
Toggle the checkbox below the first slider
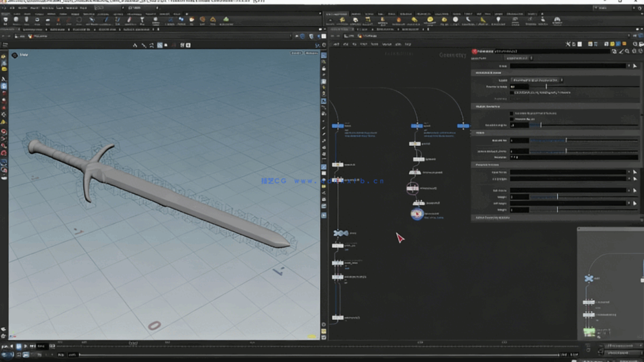click(511, 92)
